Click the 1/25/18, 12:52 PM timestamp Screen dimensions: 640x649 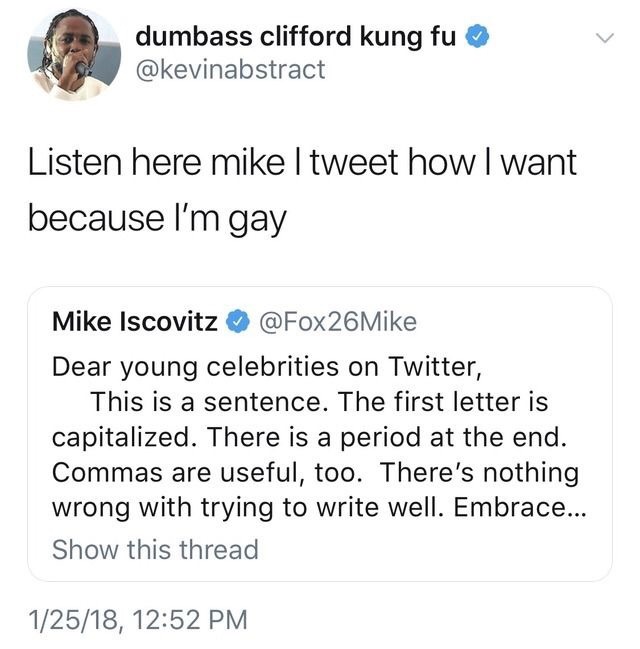(x=137, y=620)
